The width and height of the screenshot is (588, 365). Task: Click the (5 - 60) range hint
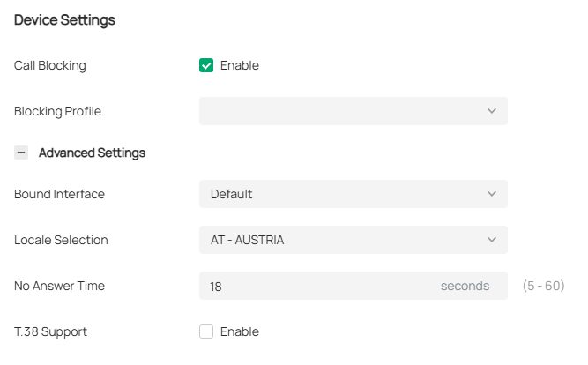pos(543,286)
